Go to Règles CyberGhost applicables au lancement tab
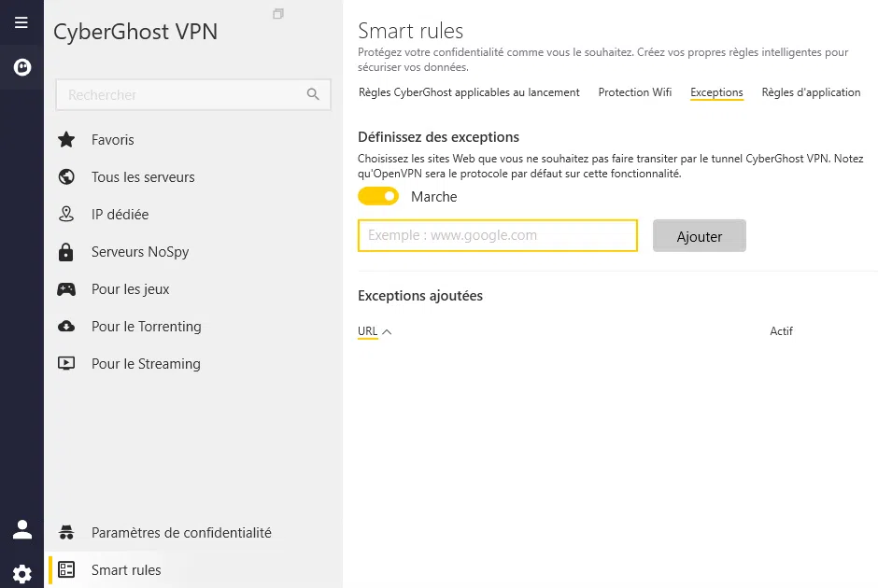878x588 pixels. (469, 92)
